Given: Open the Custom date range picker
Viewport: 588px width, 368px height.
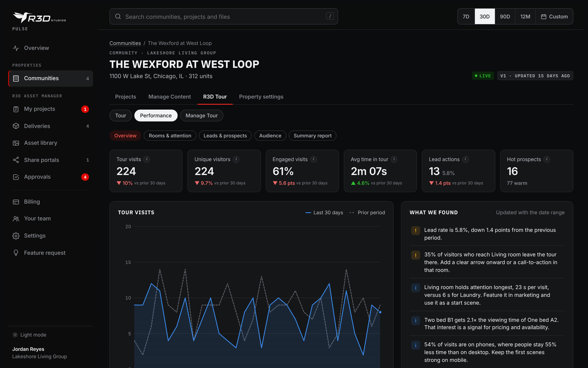Looking at the screenshot, I should pos(554,17).
